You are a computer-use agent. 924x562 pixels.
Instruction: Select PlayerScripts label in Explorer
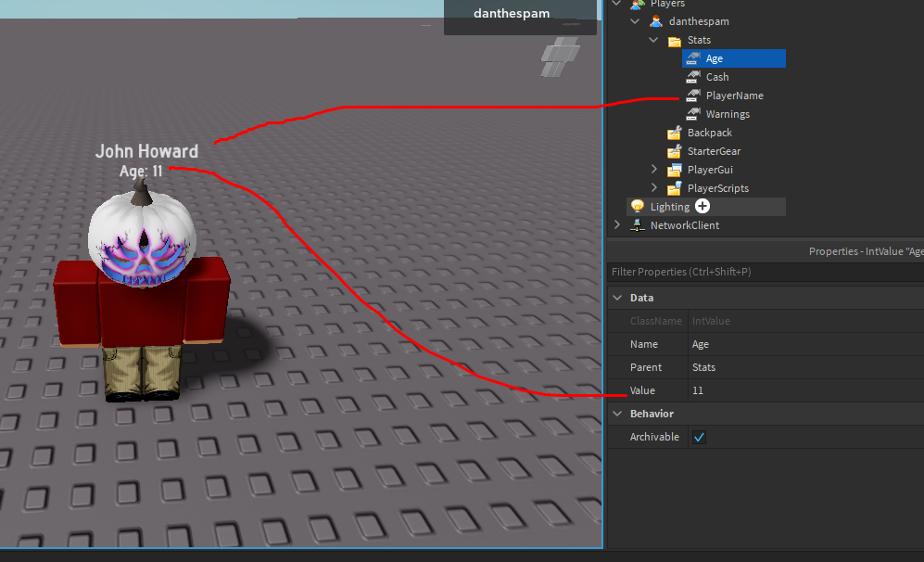pos(717,188)
